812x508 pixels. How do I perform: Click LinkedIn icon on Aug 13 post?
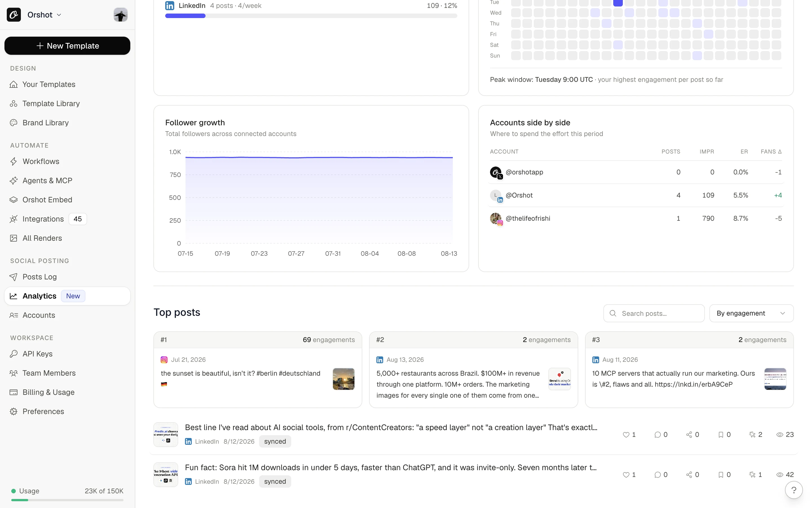point(380,360)
